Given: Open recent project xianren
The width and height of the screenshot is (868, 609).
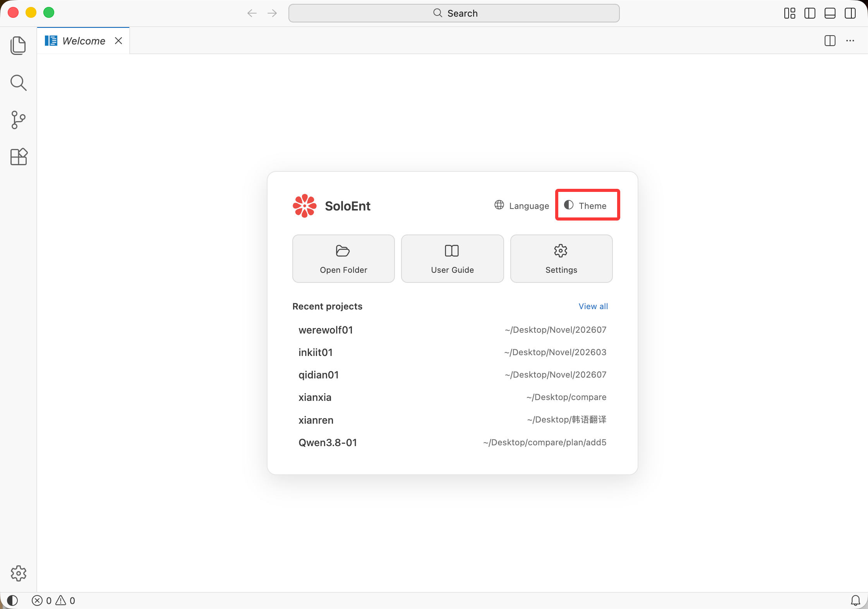Looking at the screenshot, I should pos(452,420).
